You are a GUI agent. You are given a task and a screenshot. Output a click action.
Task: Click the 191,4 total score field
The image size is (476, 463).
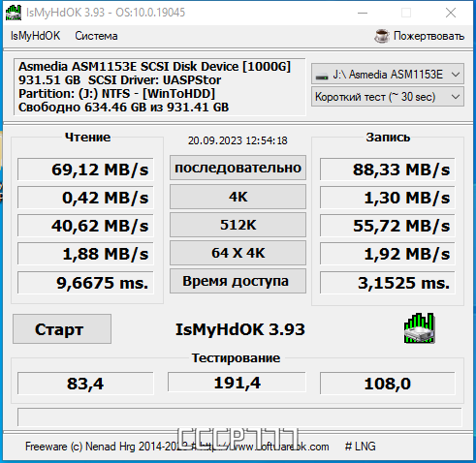[x=237, y=383]
